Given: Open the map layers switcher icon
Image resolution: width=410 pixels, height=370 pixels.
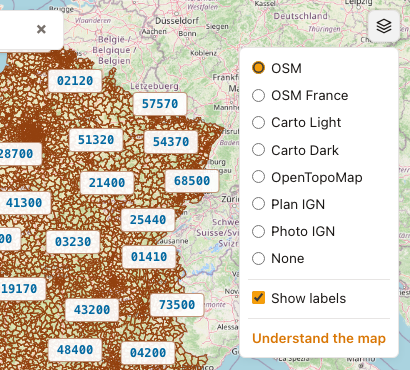Looking at the screenshot, I should pyautogui.click(x=384, y=26).
